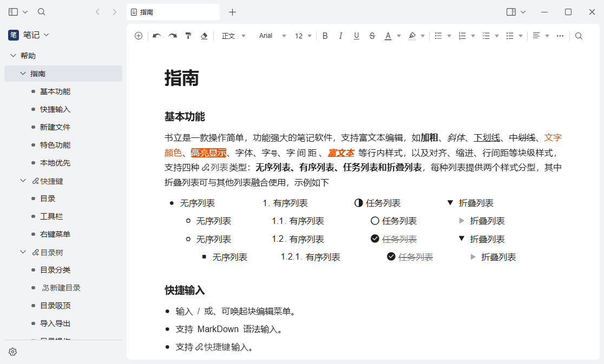Click the new tab plus button
The height and width of the screenshot is (364, 604).
point(232,11)
